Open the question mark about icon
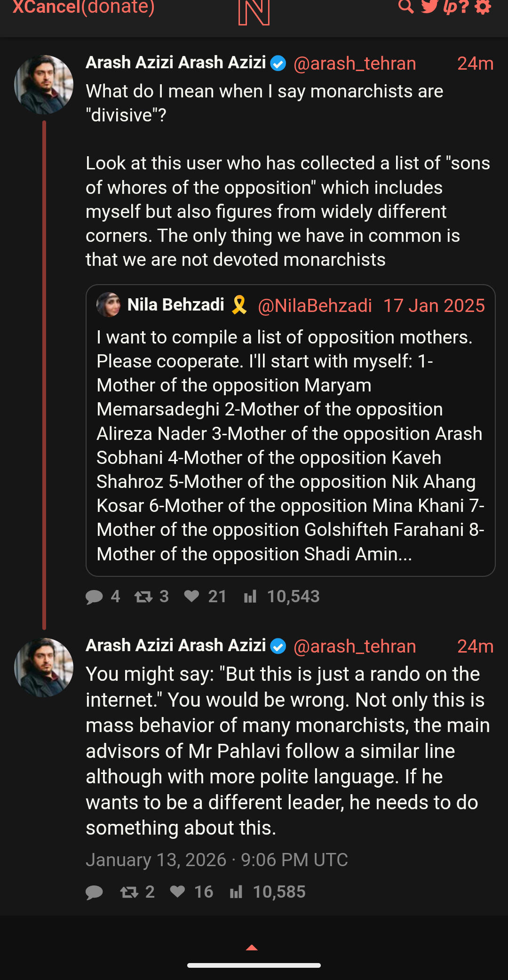 [465, 7]
